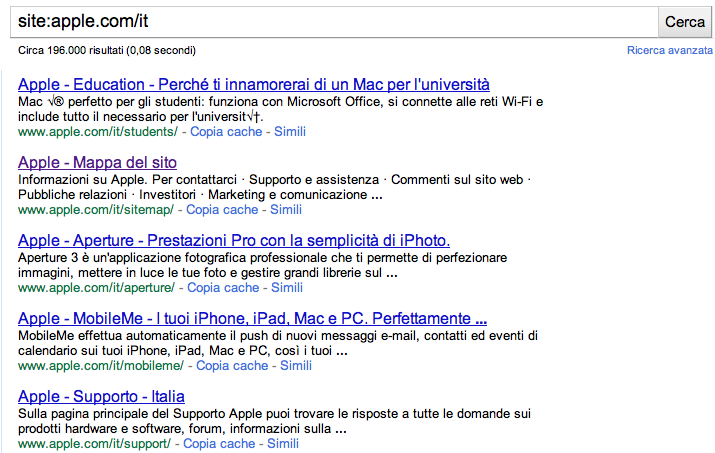The width and height of the screenshot is (715, 453).
Task: Click Simili for the aperture result
Action: click(286, 288)
